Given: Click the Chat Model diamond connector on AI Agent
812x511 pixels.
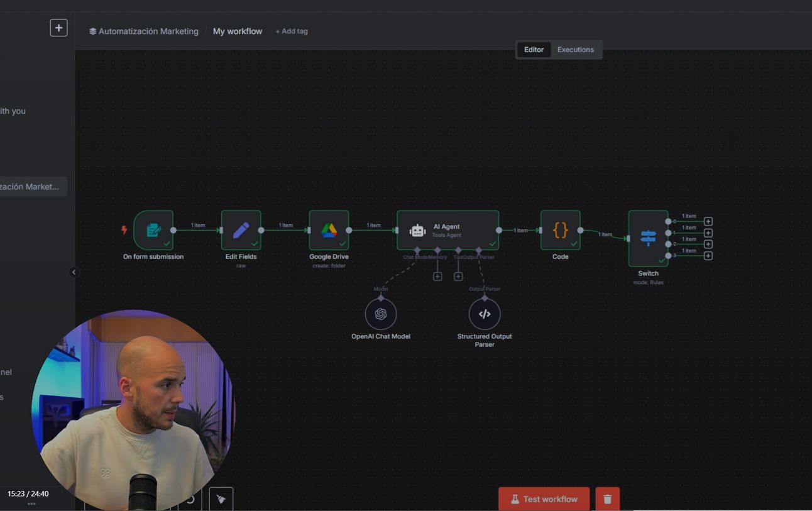Looking at the screenshot, I should tap(417, 250).
